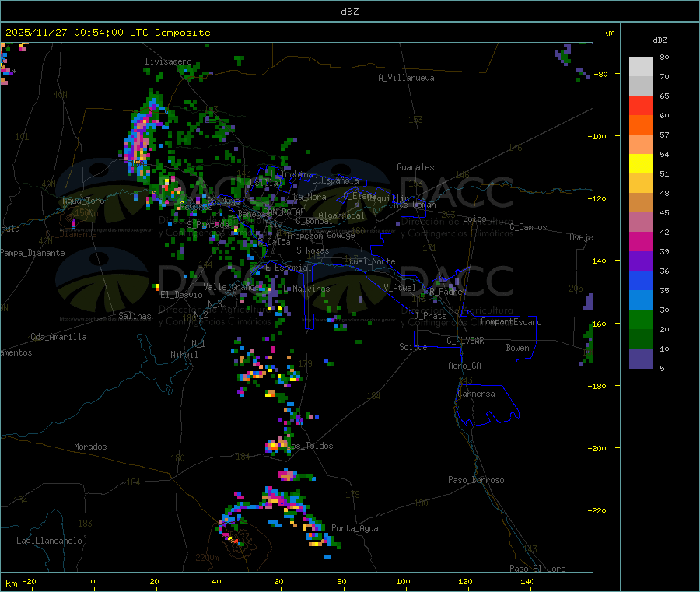700x592 pixels.
Task: Click the 2200m elevation contour label
Action: [x=207, y=558]
